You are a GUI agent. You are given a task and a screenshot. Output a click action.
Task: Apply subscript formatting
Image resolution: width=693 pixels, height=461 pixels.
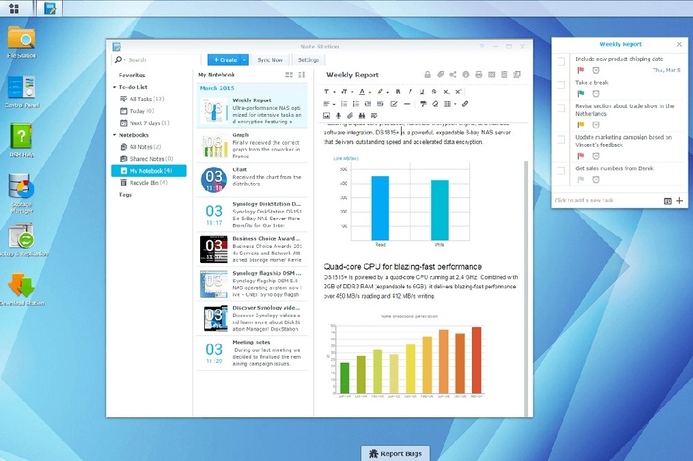[446, 91]
